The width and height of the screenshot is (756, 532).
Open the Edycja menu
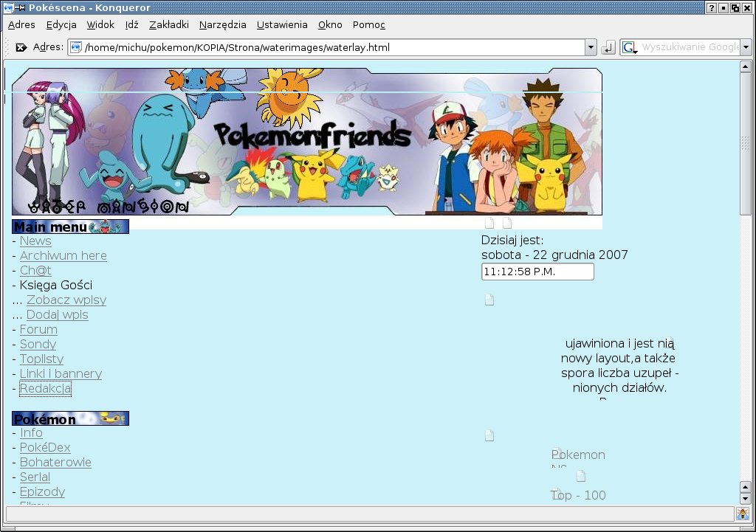pos(61,24)
